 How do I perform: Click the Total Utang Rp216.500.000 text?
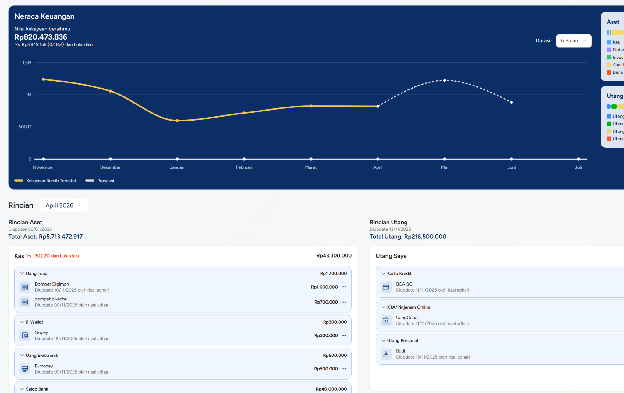[x=408, y=236]
